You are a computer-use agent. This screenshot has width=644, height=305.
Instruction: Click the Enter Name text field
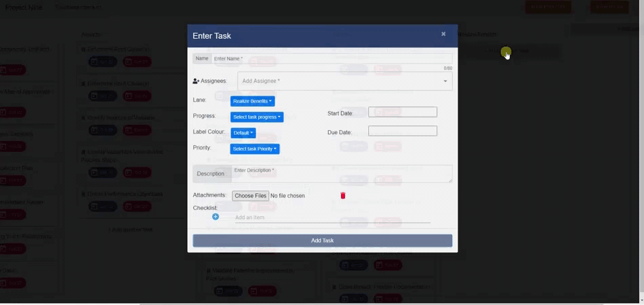(x=331, y=59)
